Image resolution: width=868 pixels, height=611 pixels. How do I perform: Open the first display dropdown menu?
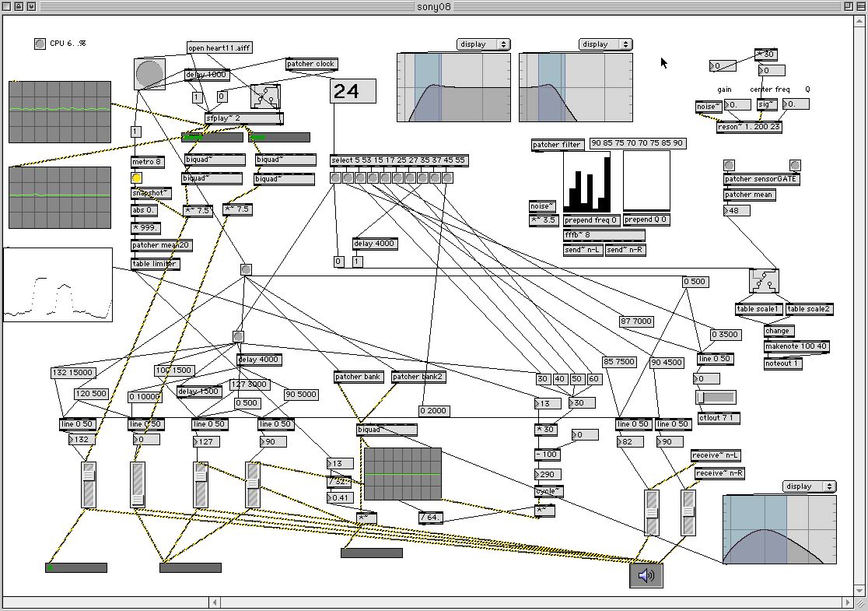483,44
